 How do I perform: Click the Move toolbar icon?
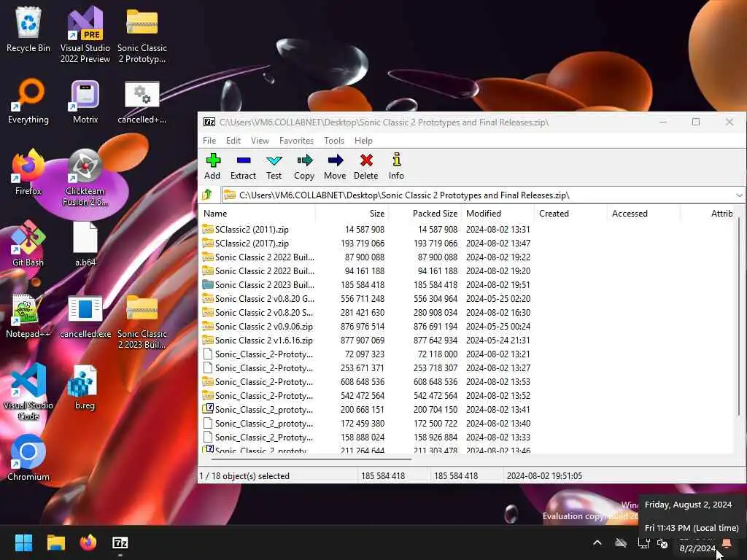point(335,166)
